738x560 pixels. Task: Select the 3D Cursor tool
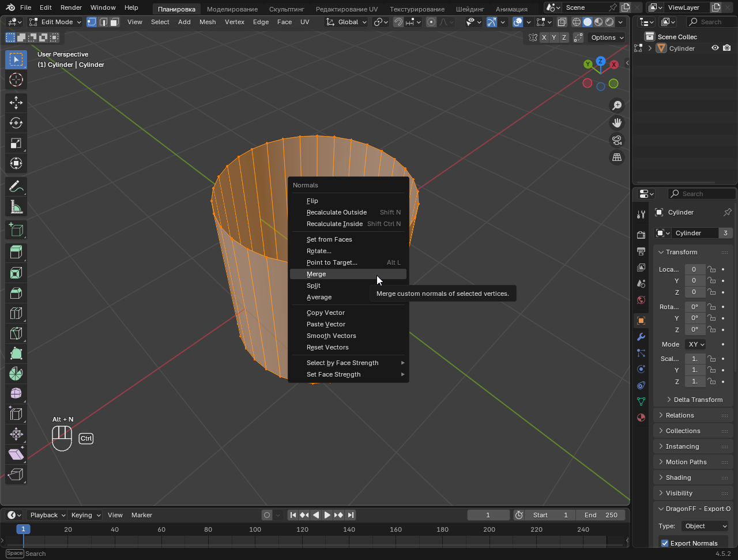pyautogui.click(x=16, y=80)
